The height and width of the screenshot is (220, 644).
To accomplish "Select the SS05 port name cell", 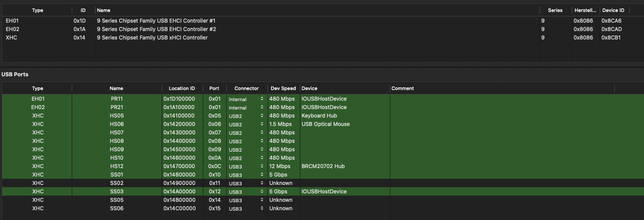I will point(116,200).
